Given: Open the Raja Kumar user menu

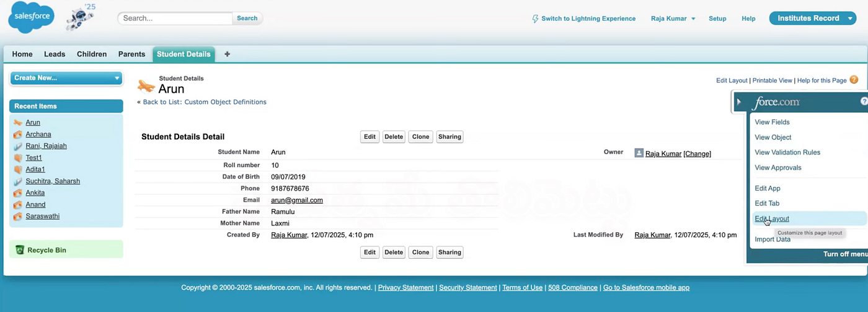Looking at the screenshot, I should pyautogui.click(x=673, y=19).
